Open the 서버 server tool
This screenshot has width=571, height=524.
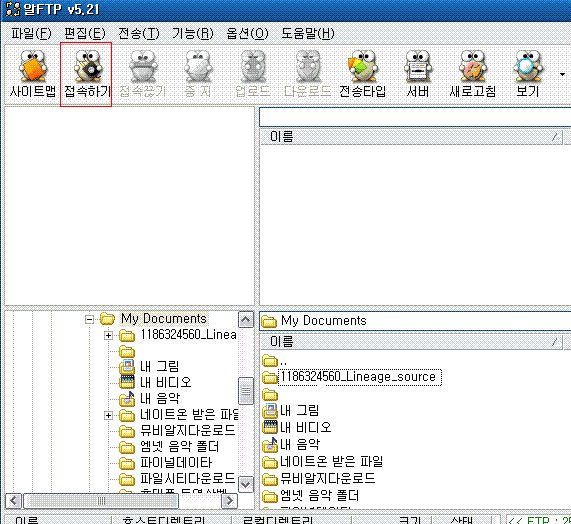pyautogui.click(x=418, y=74)
